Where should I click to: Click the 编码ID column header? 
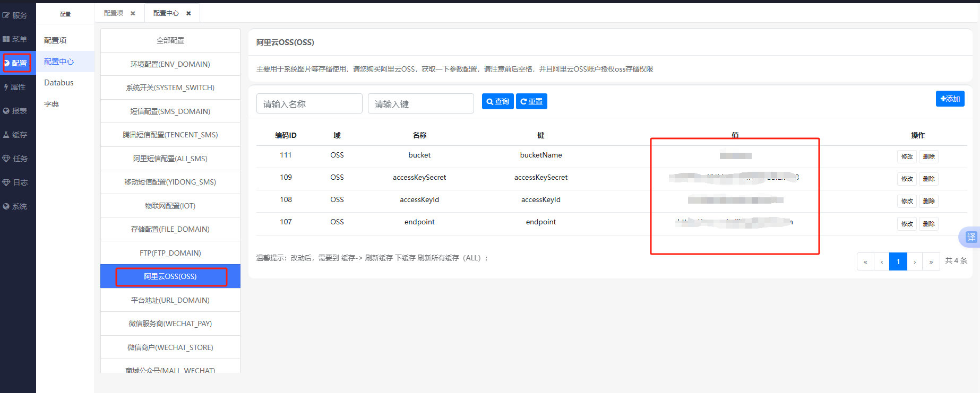click(x=286, y=135)
